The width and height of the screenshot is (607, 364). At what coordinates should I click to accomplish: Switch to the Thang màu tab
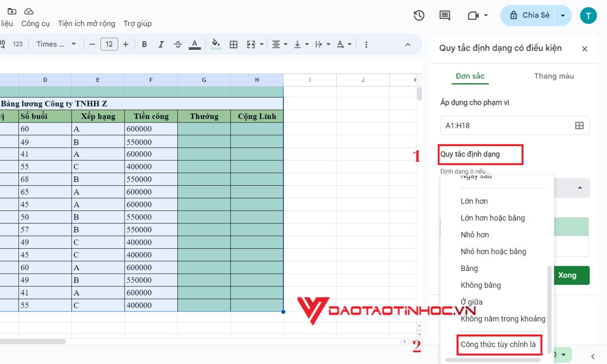[x=554, y=76]
